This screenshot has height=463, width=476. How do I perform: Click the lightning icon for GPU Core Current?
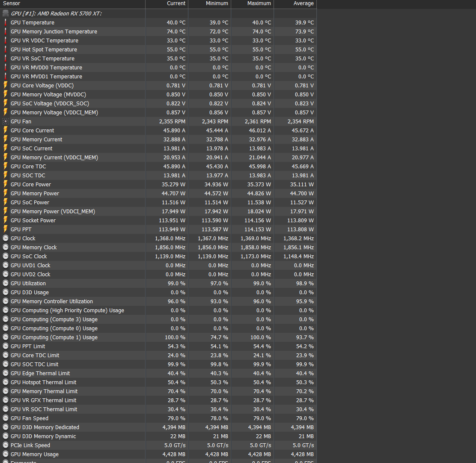[6, 130]
